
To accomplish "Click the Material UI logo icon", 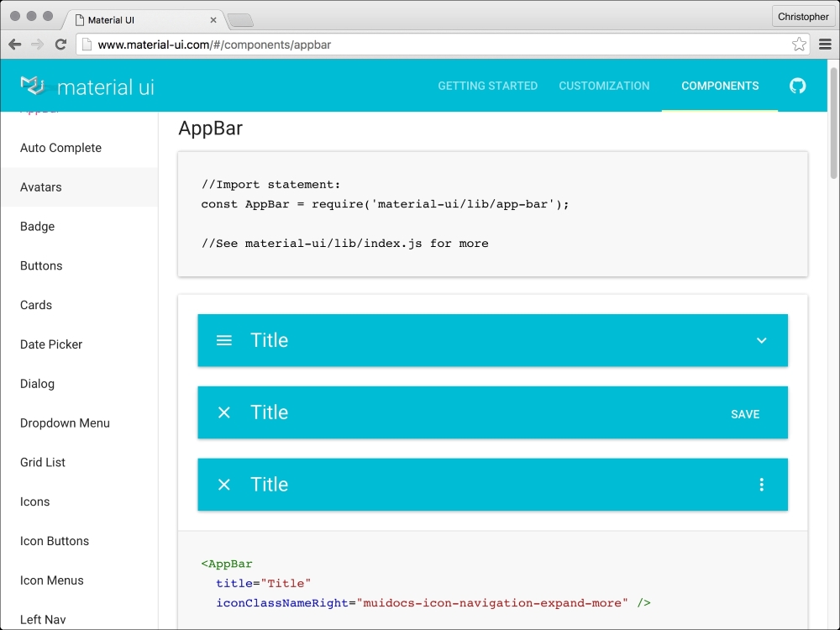I will click(x=32, y=86).
